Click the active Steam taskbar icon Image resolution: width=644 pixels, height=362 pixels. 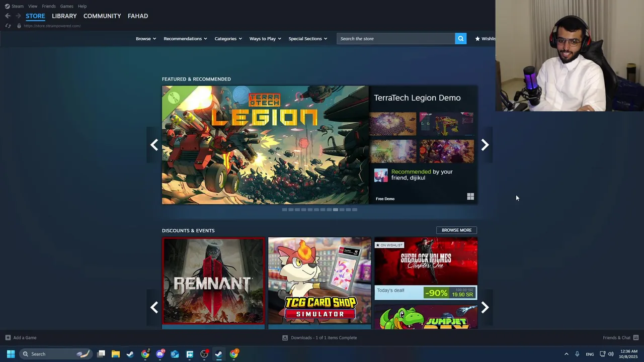point(219,354)
